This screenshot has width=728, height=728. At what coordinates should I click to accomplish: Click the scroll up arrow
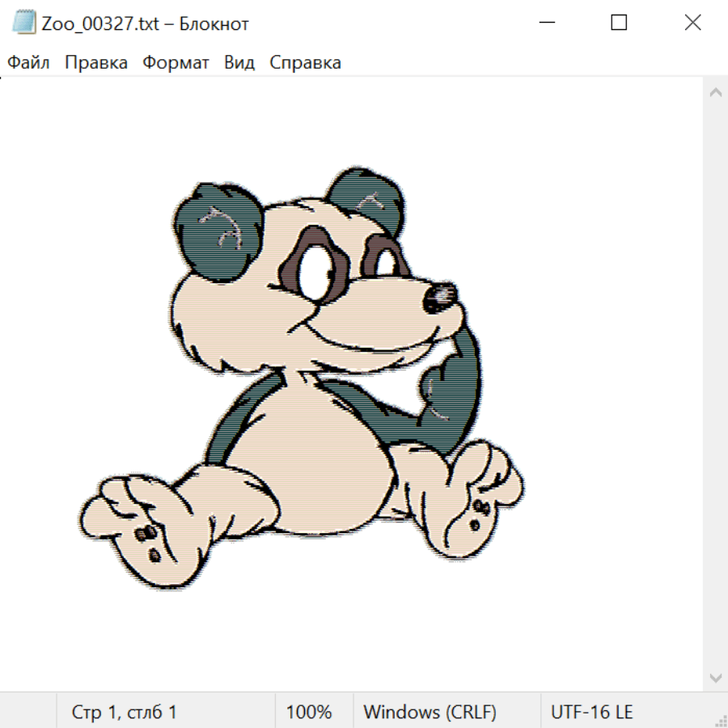point(715,93)
